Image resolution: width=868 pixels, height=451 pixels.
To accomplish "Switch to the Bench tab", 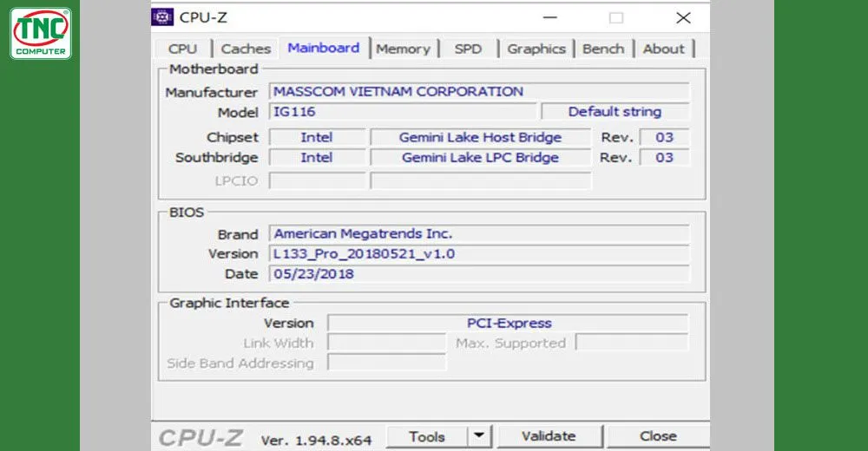I will [x=603, y=49].
